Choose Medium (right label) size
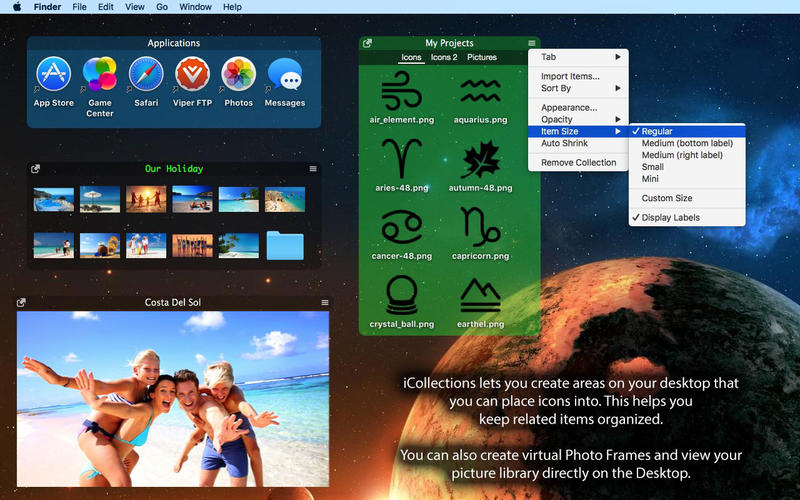Image resolution: width=800 pixels, height=500 pixels. coord(687,155)
